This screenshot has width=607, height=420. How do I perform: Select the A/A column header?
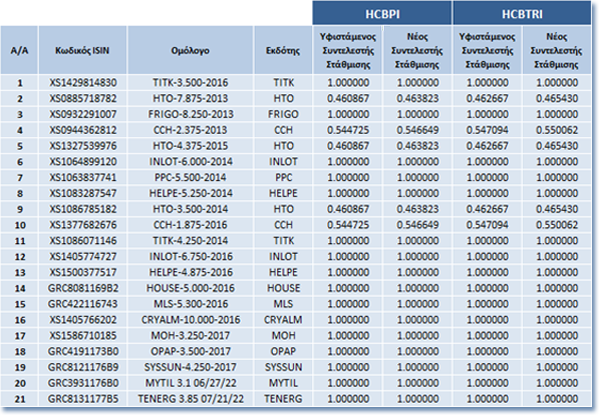tap(20, 49)
